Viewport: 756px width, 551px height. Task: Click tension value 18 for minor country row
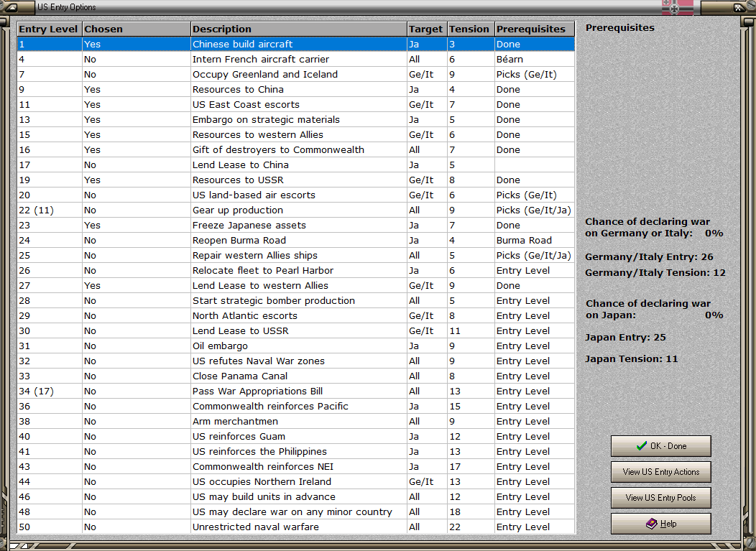click(x=471, y=512)
